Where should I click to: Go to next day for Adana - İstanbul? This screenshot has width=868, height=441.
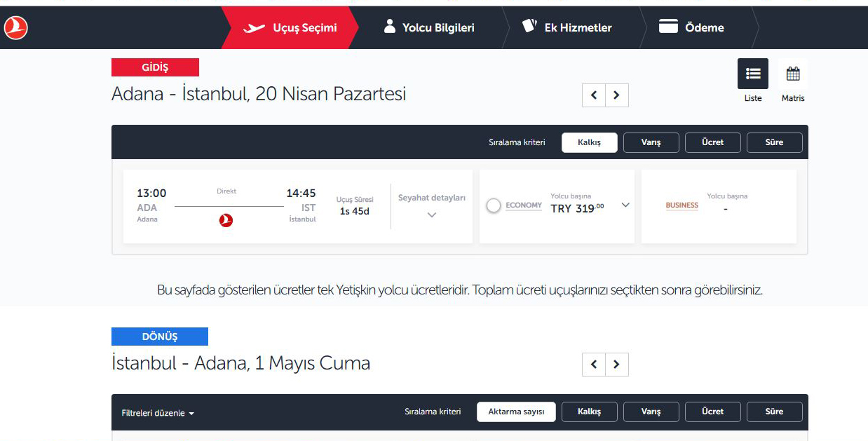(x=617, y=95)
